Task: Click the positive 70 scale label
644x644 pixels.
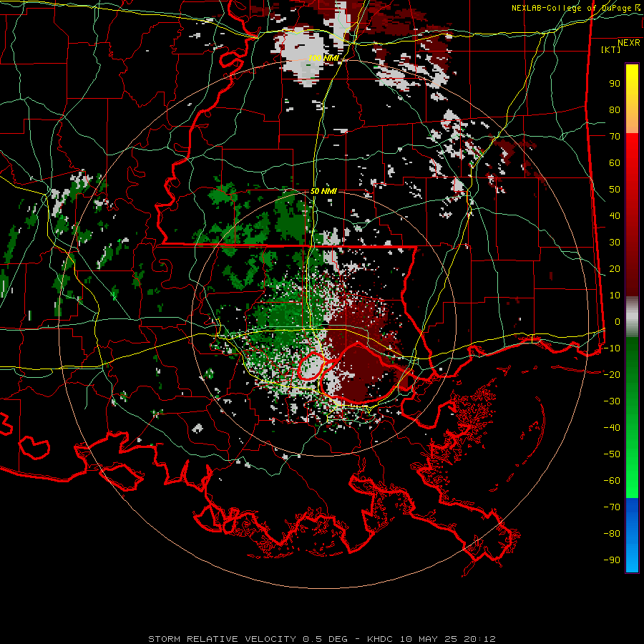Action: tap(615, 137)
